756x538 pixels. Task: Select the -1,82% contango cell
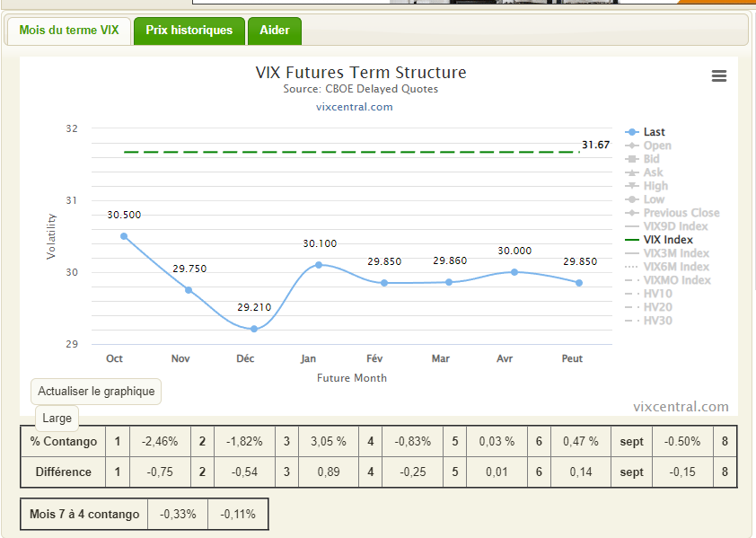tap(244, 442)
